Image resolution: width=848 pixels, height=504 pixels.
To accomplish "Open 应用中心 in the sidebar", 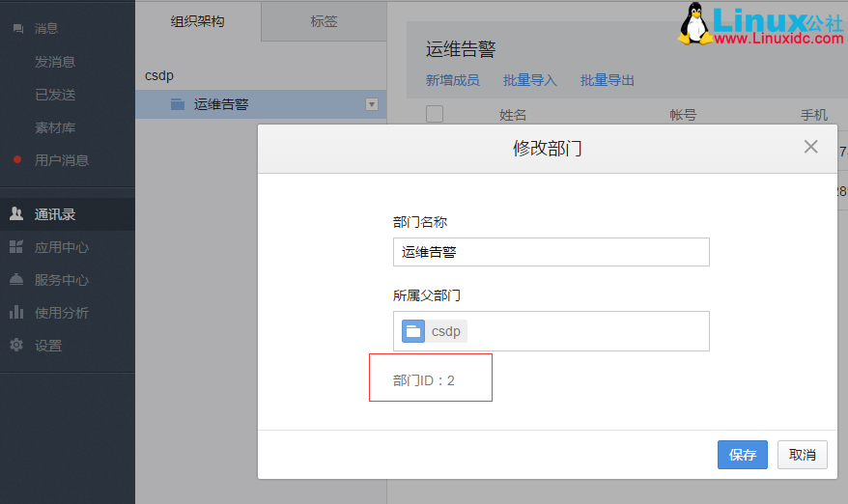I will coord(61,248).
